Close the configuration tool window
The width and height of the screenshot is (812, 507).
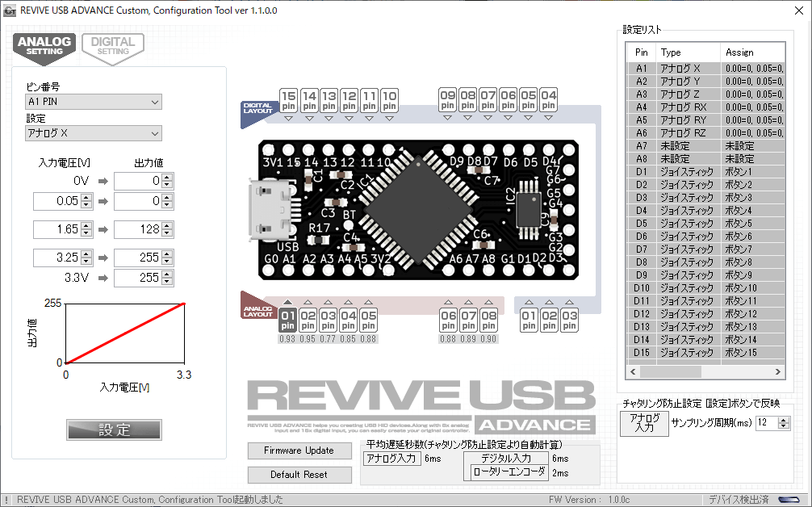[x=799, y=10]
